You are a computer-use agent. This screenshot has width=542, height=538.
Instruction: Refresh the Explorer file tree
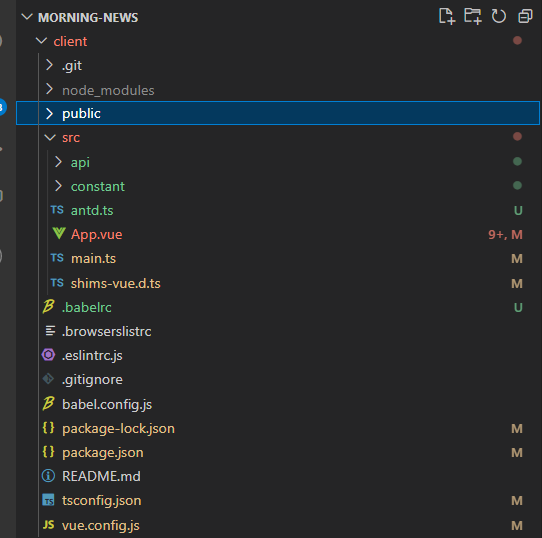pos(498,16)
